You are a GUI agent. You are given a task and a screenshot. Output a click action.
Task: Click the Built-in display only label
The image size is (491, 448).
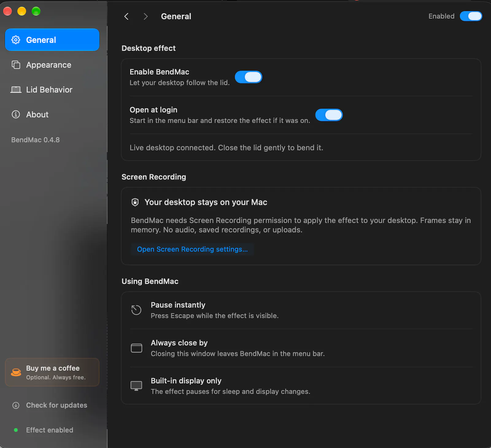tap(186, 381)
